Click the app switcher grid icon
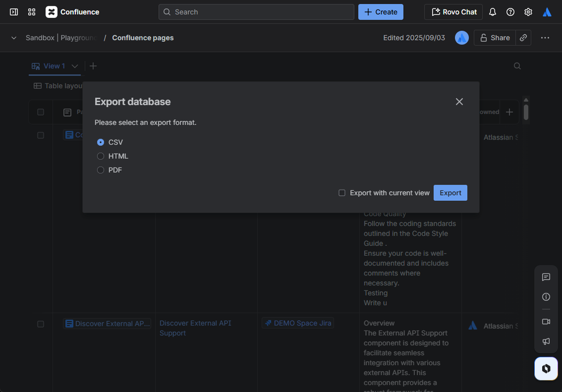 32,12
